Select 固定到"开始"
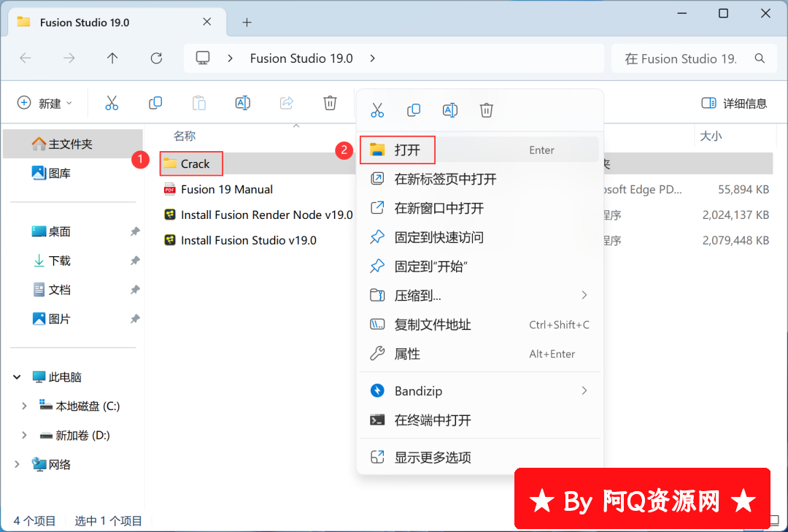Viewport: 788px width, 532px height. pyautogui.click(x=479, y=266)
